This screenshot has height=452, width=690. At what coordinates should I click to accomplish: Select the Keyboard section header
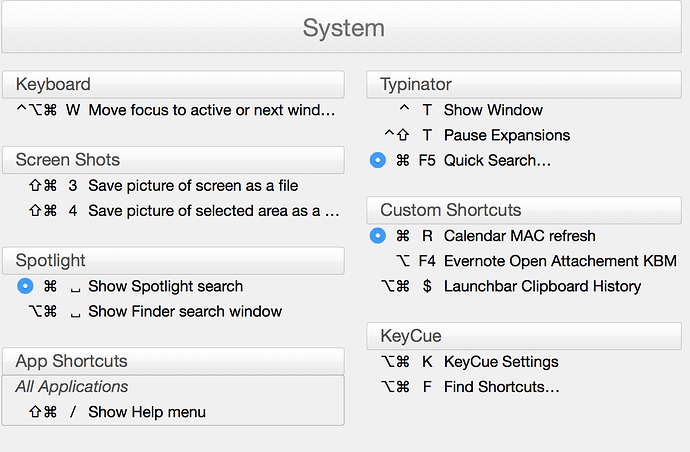pyautogui.click(x=173, y=84)
